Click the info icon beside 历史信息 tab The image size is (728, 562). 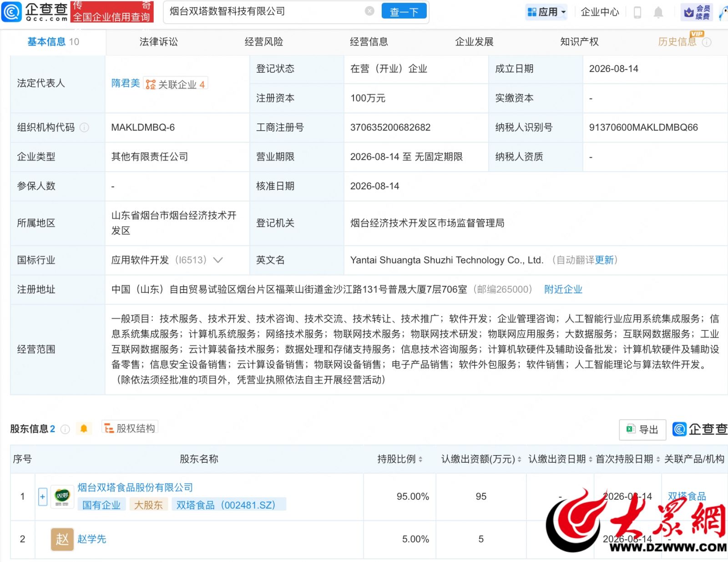707,42
